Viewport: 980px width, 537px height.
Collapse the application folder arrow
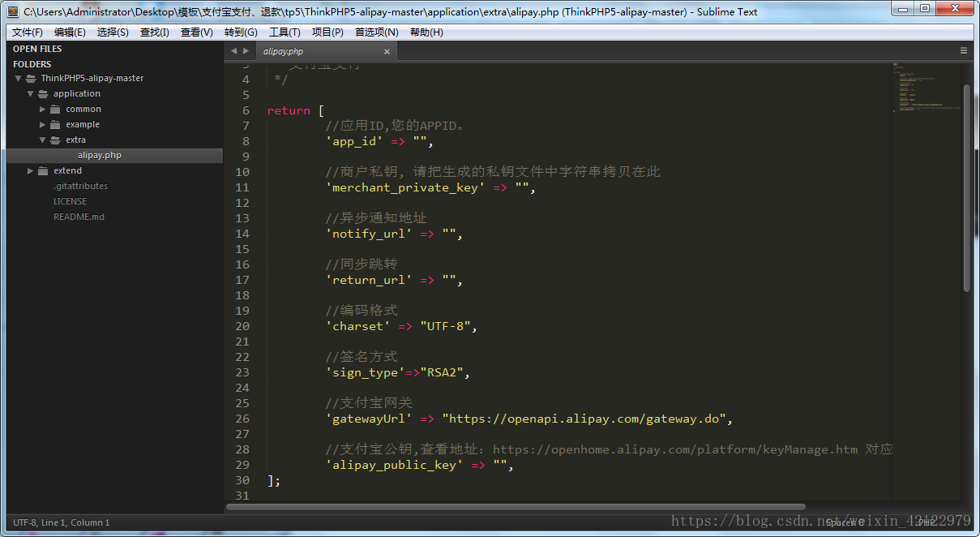(x=30, y=94)
